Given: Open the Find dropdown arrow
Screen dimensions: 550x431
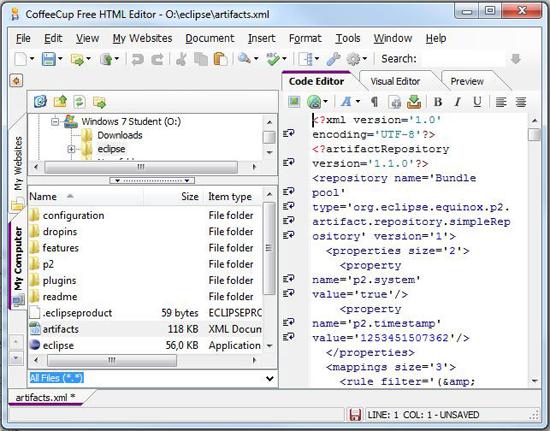Looking at the screenshot, I should click(256, 59).
